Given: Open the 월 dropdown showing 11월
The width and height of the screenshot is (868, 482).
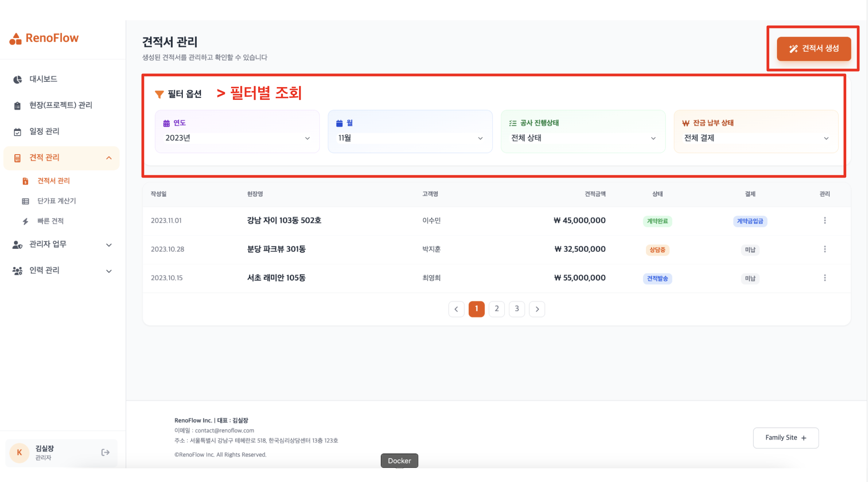Looking at the screenshot, I should point(410,138).
